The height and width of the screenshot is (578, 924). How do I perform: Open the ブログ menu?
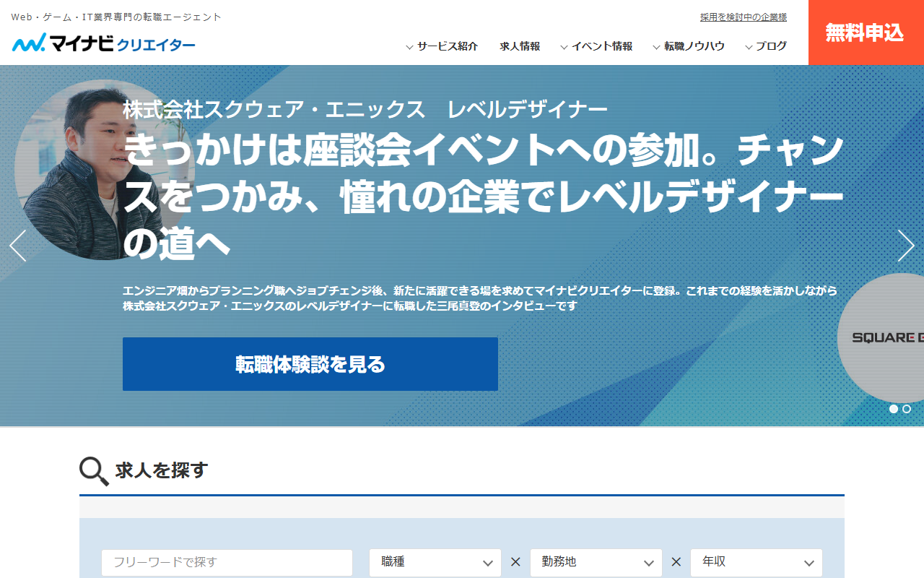[x=766, y=46]
